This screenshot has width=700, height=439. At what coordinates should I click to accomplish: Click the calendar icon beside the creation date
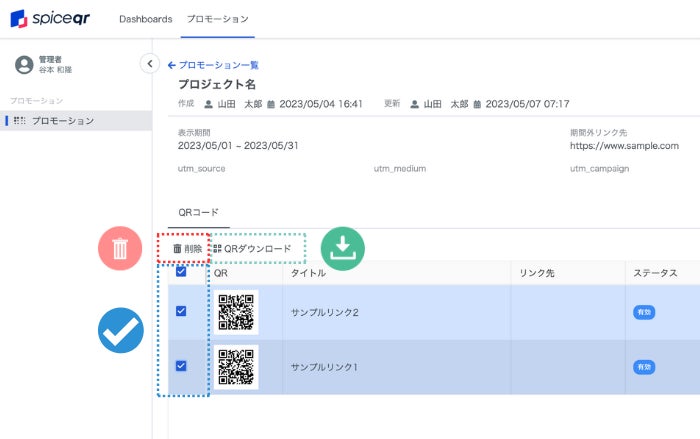coord(271,104)
